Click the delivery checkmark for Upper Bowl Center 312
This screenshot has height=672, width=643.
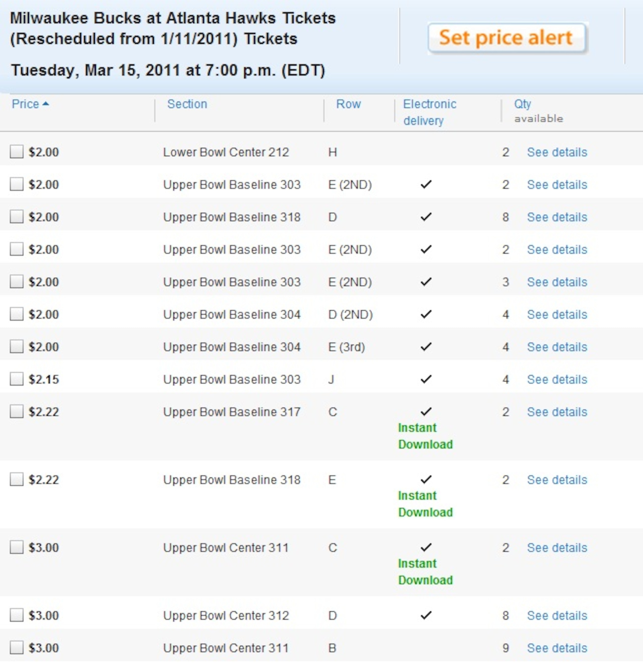[x=426, y=615]
